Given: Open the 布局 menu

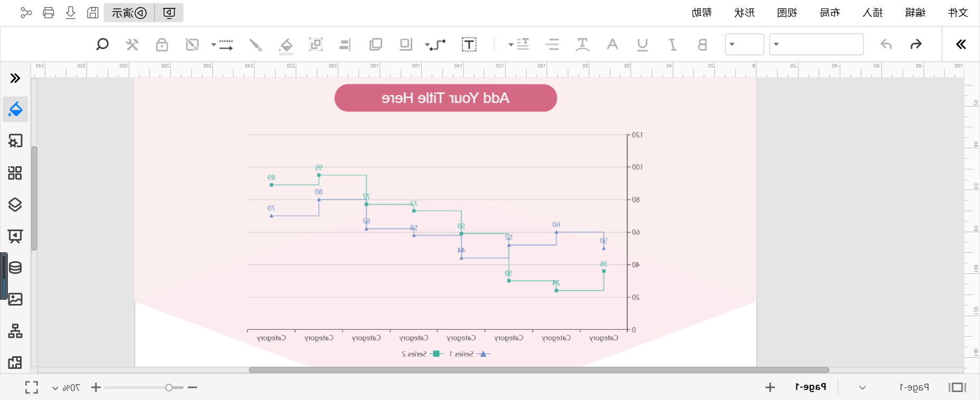Looking at the screenshot, I should pos(830,13).
